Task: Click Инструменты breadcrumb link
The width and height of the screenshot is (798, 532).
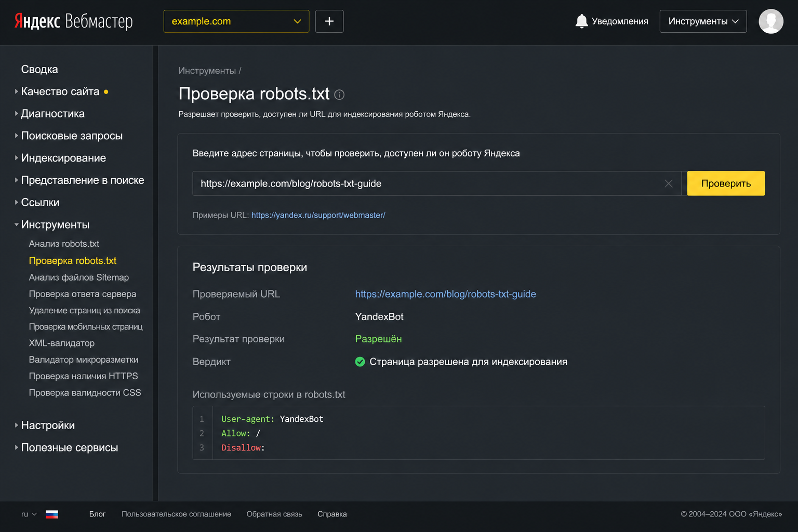Action: (x=207, y=71)
